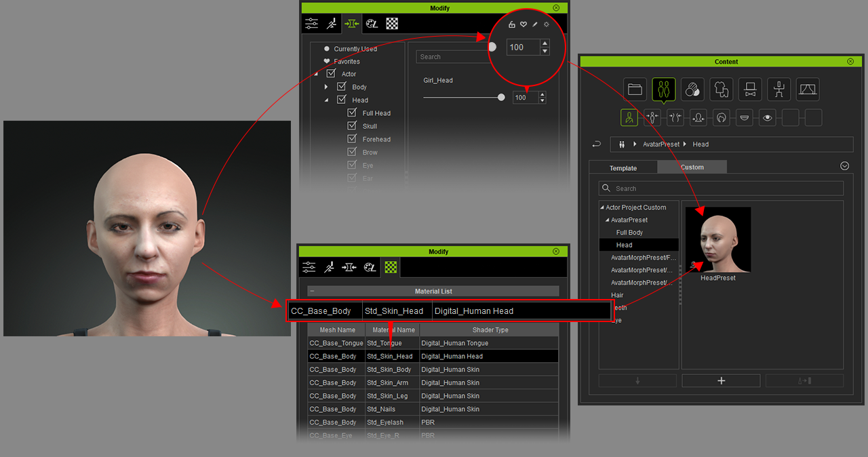This screenshot has width=868, height=457.
Task: Select the Project folder icon in Content
Action: point(635,89)
